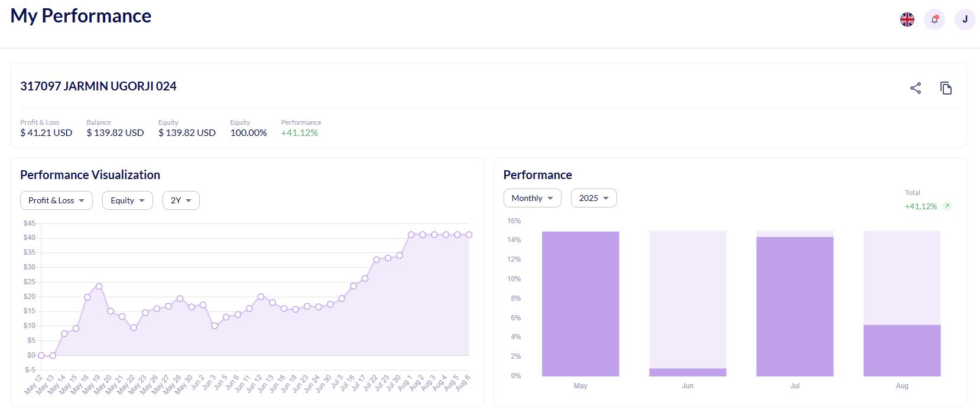Click the Aug performance bar
Screen dimensions: 980x409
902,350
